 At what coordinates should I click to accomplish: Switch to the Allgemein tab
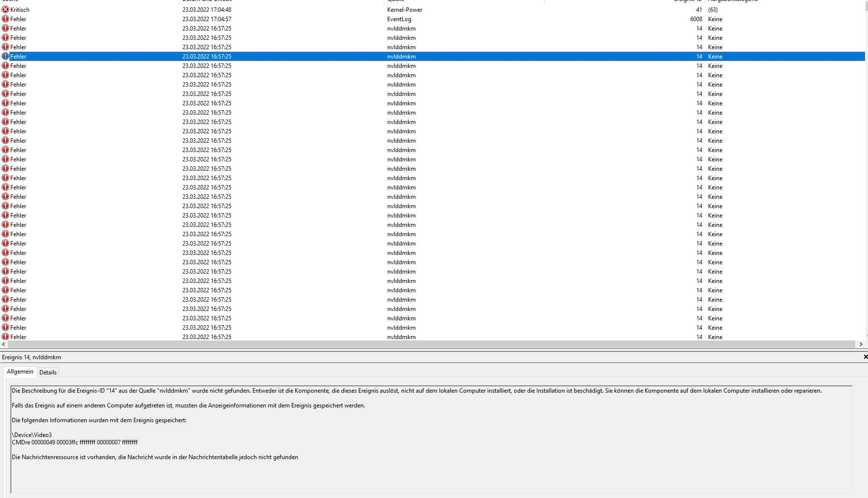point(20,372)
